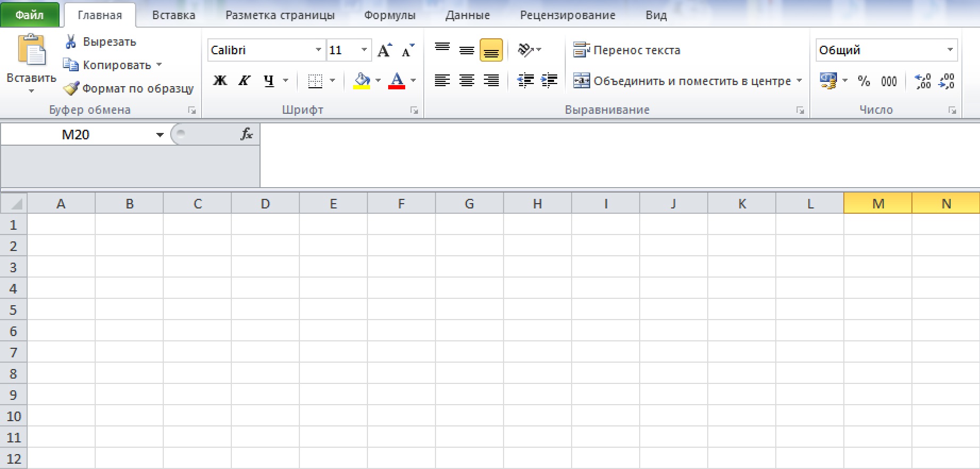Apply red font color letter A
The width and height of the screenshot is (980, 469).
click(397, 81)
